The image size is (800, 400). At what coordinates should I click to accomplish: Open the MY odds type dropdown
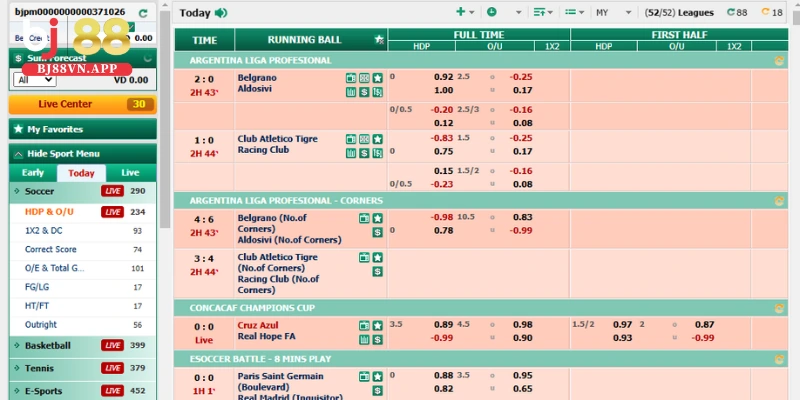(x=614, y=13)
